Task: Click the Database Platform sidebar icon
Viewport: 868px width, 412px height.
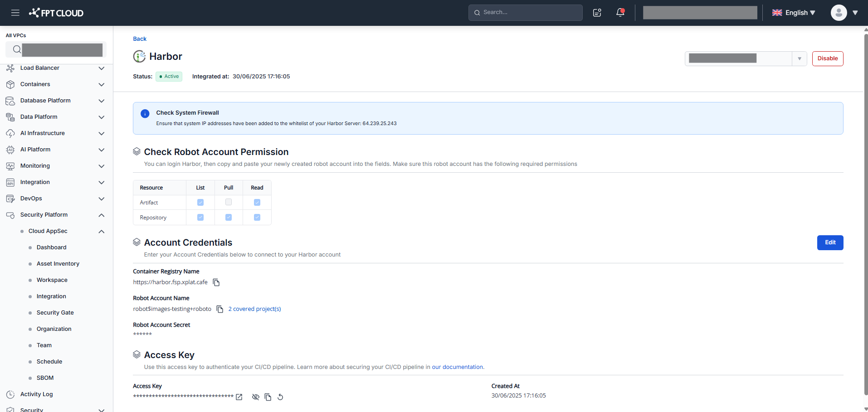Action: (10, 101)
